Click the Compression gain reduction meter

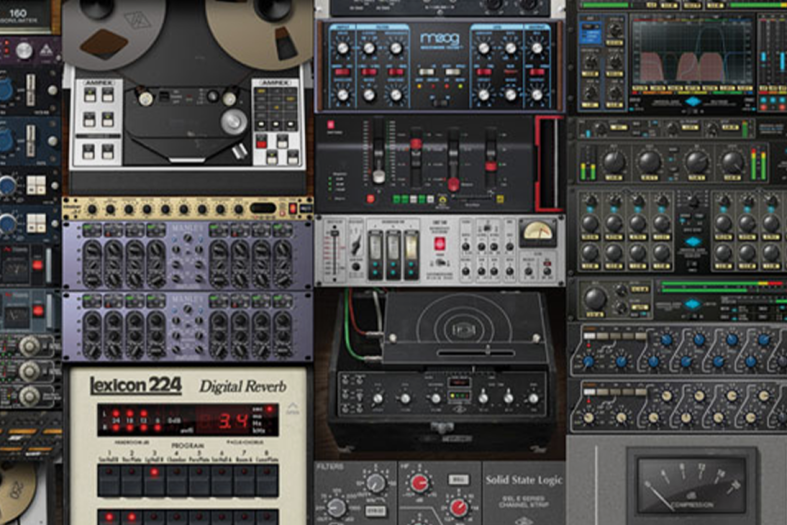click(x=691, y=484)
